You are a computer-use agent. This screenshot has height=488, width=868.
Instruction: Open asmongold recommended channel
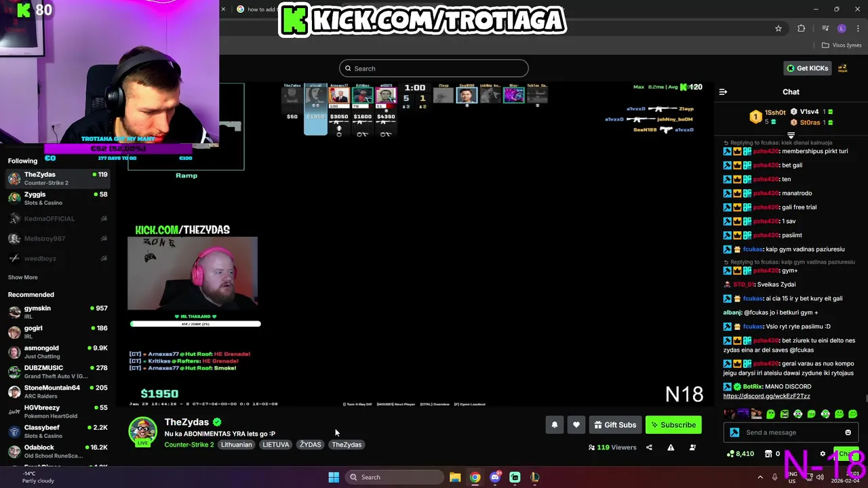click(x=57, y=352)
